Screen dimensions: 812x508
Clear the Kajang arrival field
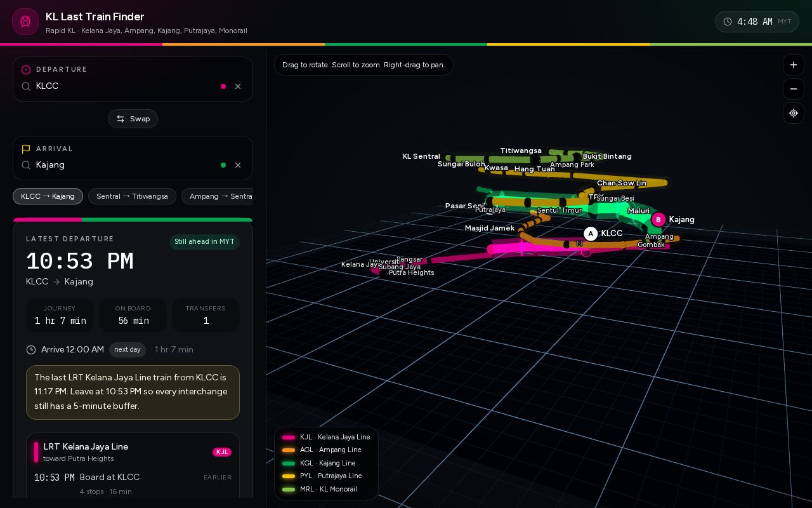(x=238, y=165)
